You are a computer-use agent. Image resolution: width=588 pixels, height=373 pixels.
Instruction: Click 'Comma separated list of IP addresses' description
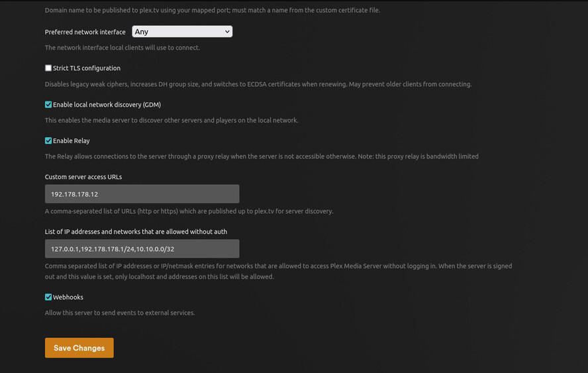[x=278, y=272]
